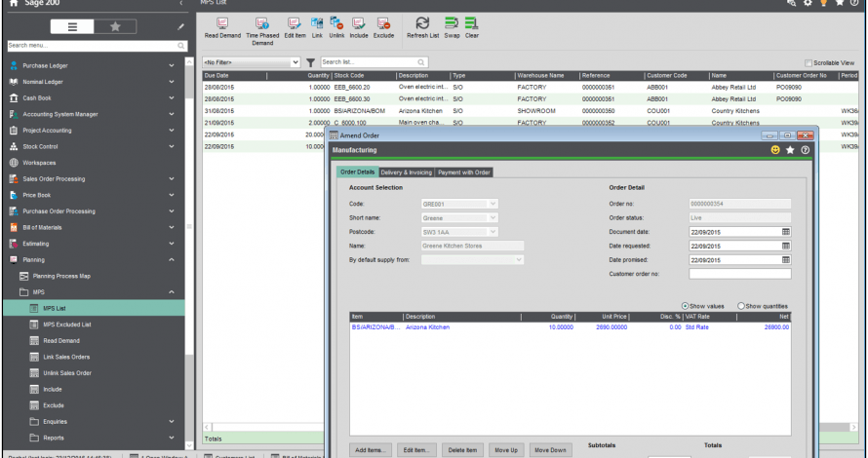Collapse sidebar with the arrow icon
Screen dimensions: 868x458
[181, 3]
